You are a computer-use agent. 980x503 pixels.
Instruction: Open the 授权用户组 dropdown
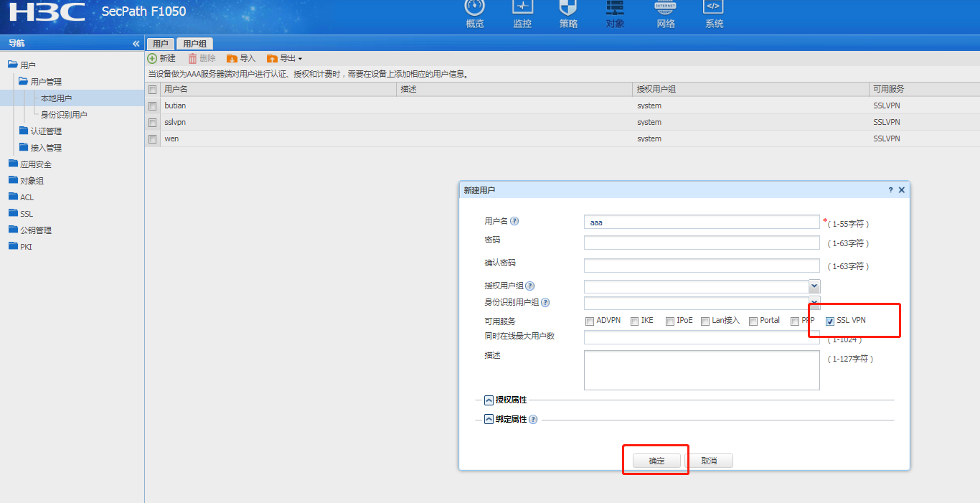click(814, 286)
